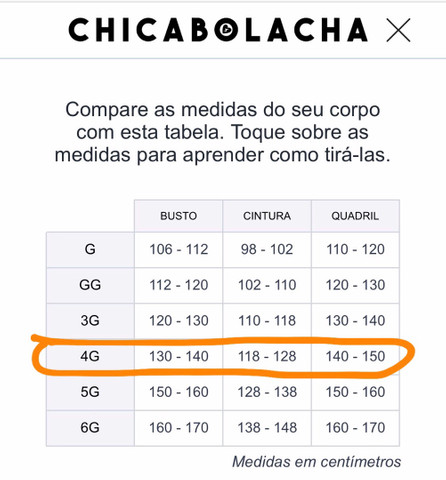
Task: Select the G size row label
Action: click(x=90, y=250)
